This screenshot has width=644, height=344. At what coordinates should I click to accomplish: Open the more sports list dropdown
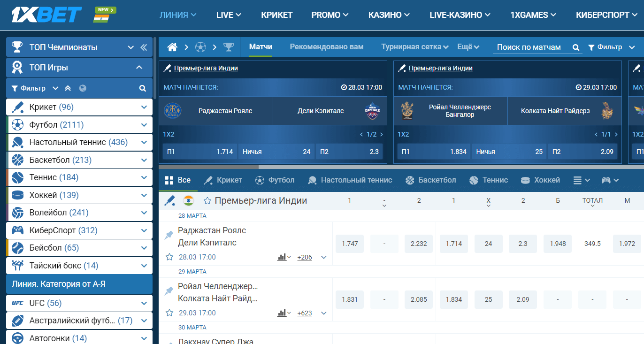(x=582, y=180)
